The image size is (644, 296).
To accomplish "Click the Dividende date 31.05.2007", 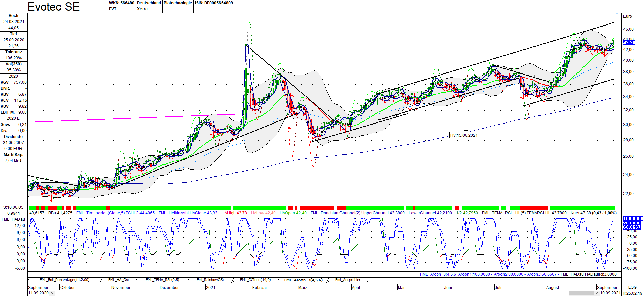I will tap(14, 143).
